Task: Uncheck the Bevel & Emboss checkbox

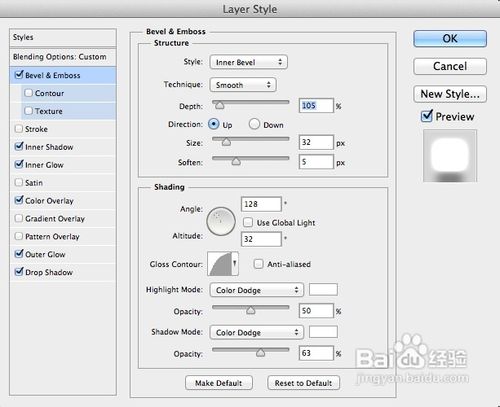Action: pos(19,75)
